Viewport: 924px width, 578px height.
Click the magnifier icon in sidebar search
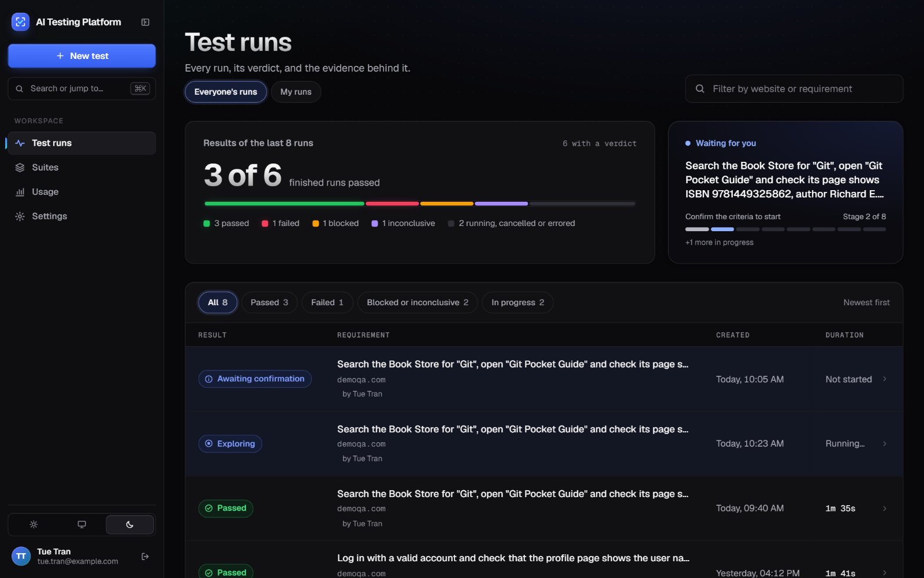pos(19,89)
